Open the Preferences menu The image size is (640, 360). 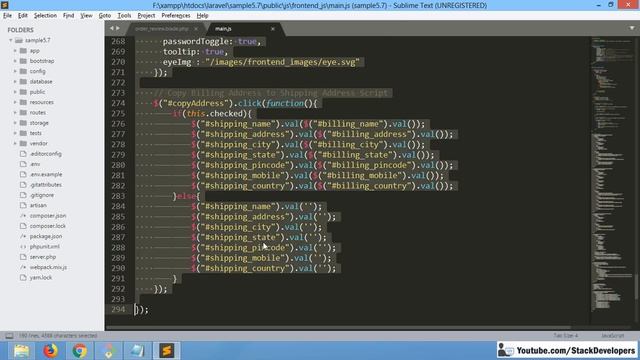pyautogui.click(x=176, y=16)
